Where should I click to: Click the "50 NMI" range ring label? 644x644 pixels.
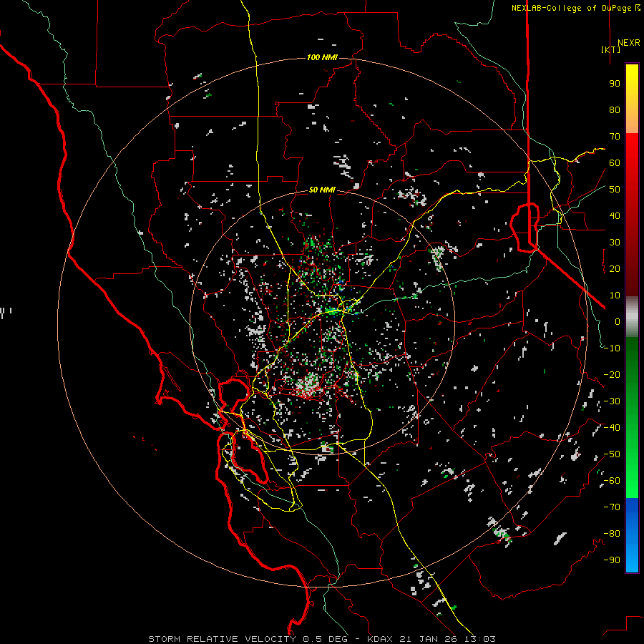(322, 190)
